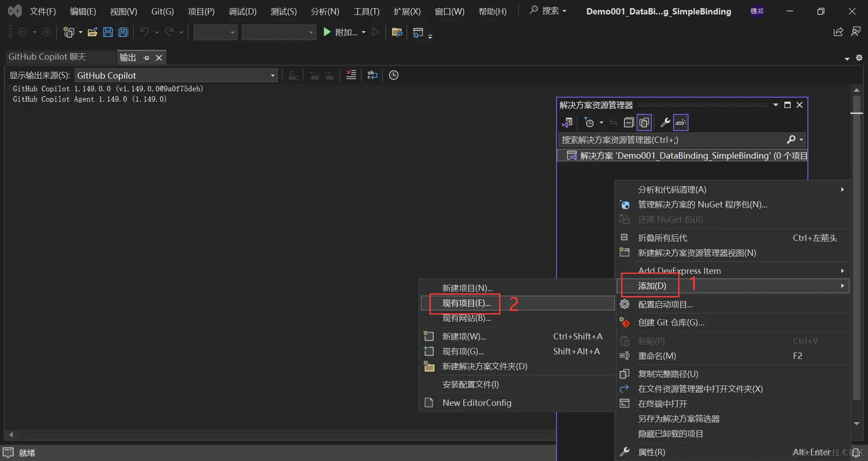Click the Save All double-floppy icon
868x461 pixels.
(123, 32)
